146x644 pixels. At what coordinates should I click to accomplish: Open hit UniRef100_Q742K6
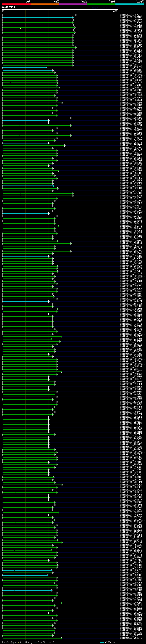(131, 156)
